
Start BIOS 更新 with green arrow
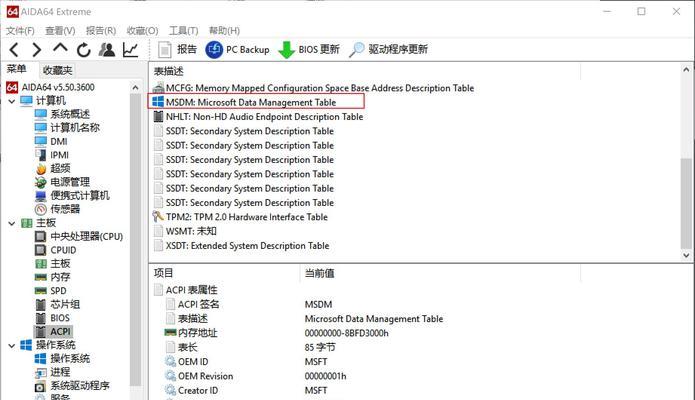pyautogui.click(x=309, y=49)
